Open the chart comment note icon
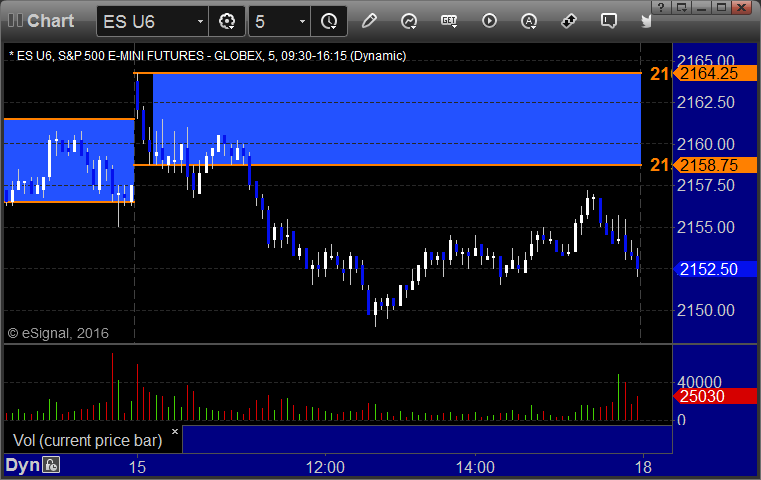The width and height of the screenshot is (761, 480). pyautogui.click(x=609, y=21)
